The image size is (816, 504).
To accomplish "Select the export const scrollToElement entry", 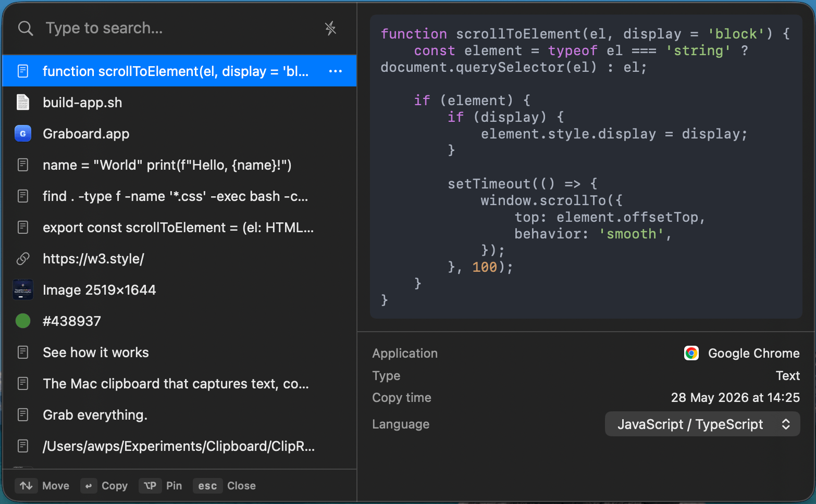I will click(x=179, y=228).
